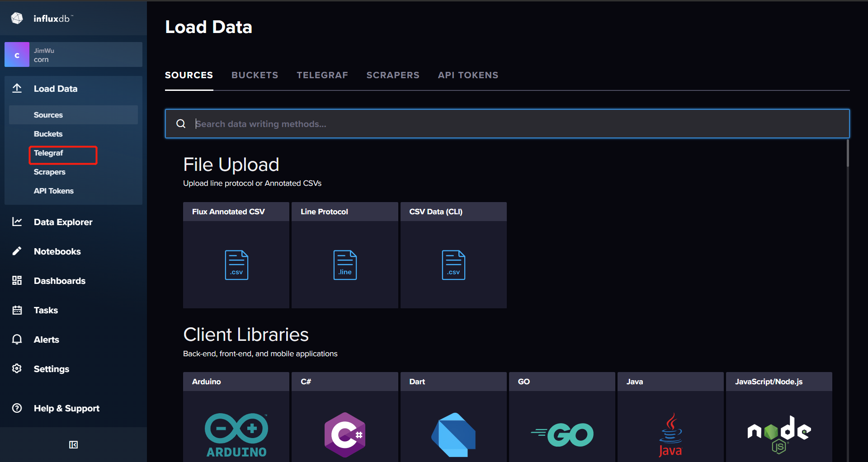Switch to the API TOKENS tab
Image resolution: width=868 pixels, height=462 pixels.
point(468,75)
